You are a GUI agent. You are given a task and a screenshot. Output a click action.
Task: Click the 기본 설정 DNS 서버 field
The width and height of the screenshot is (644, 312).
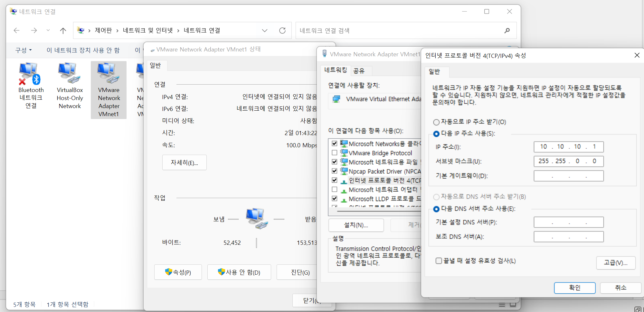[569, 222]
